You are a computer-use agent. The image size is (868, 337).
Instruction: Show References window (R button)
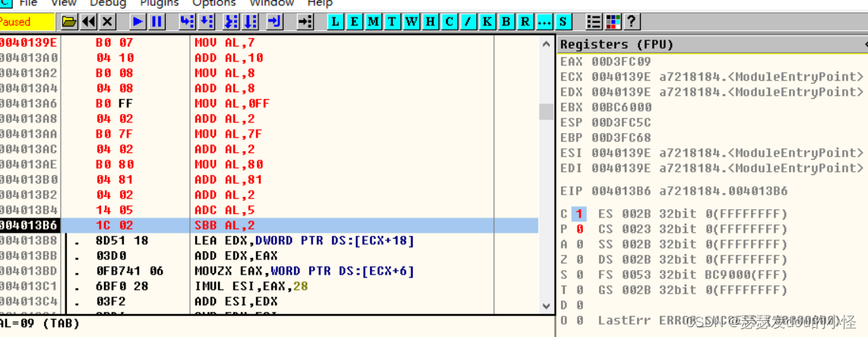click(x=524, y=22)
